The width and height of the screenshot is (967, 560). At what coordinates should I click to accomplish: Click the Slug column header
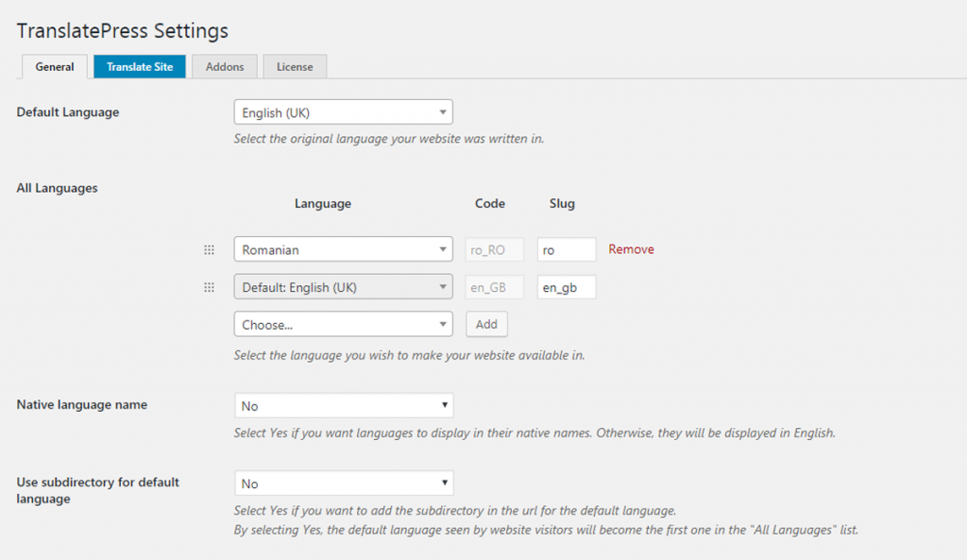click(x=562, y=204)
